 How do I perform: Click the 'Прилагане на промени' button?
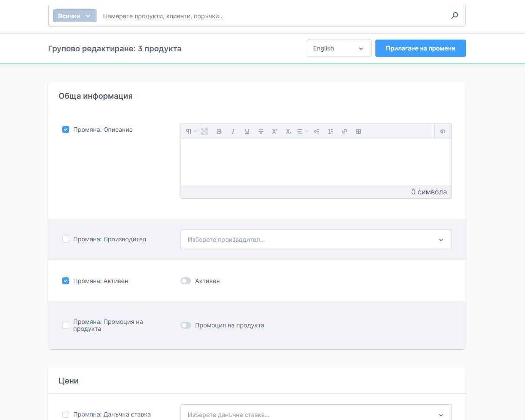pos(420,48)
